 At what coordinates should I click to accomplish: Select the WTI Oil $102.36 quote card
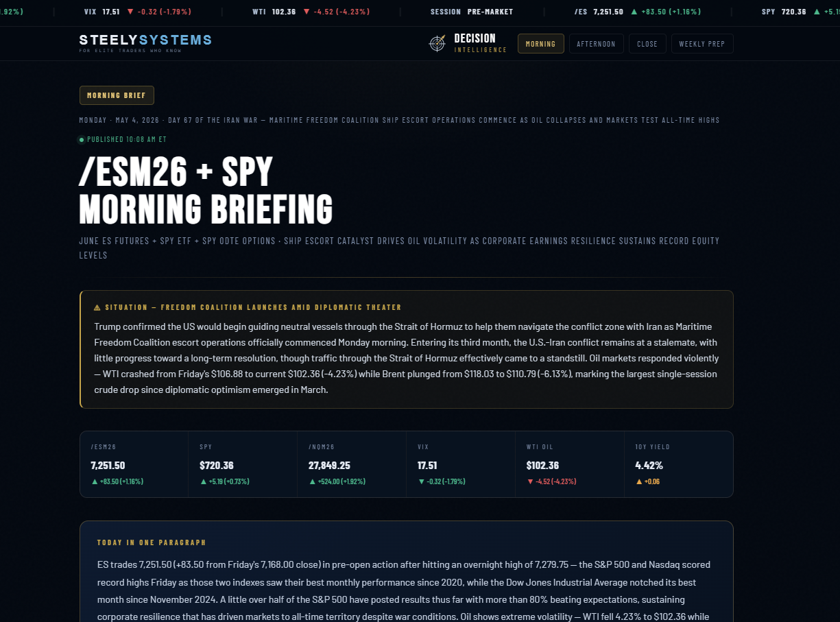570,464
